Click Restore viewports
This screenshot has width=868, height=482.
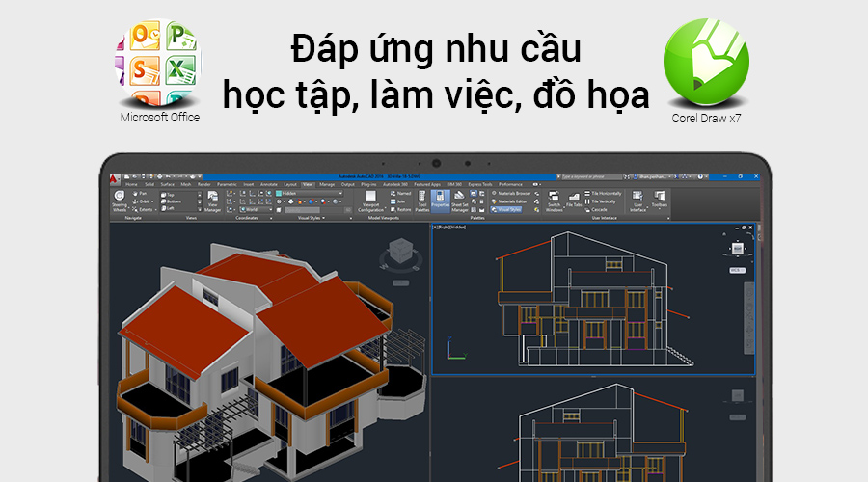[x=401, y=210]
